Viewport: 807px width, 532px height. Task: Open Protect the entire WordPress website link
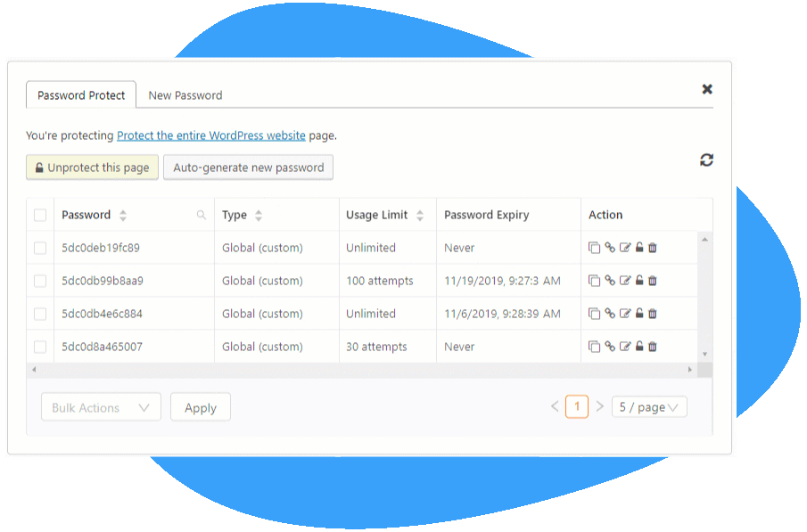coord(211,135)
